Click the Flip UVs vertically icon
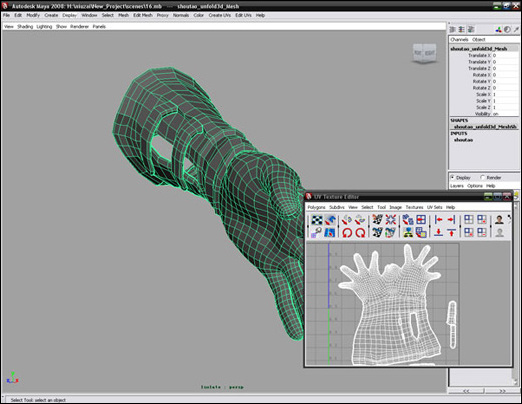Screen dimensions: 522x404 click(360, 220)
